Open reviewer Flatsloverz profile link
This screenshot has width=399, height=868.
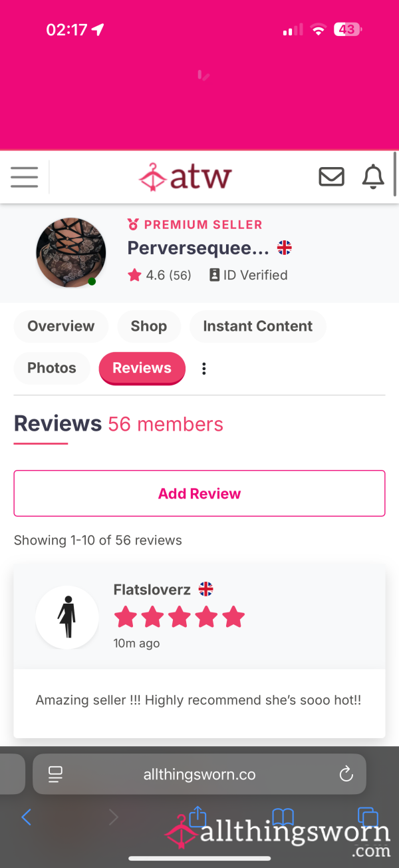click(x=152, y=589)
